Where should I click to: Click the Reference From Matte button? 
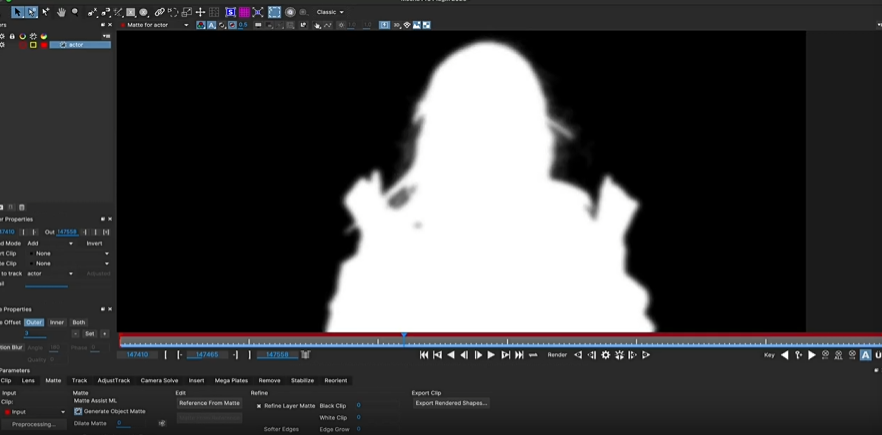coord(209,403)
